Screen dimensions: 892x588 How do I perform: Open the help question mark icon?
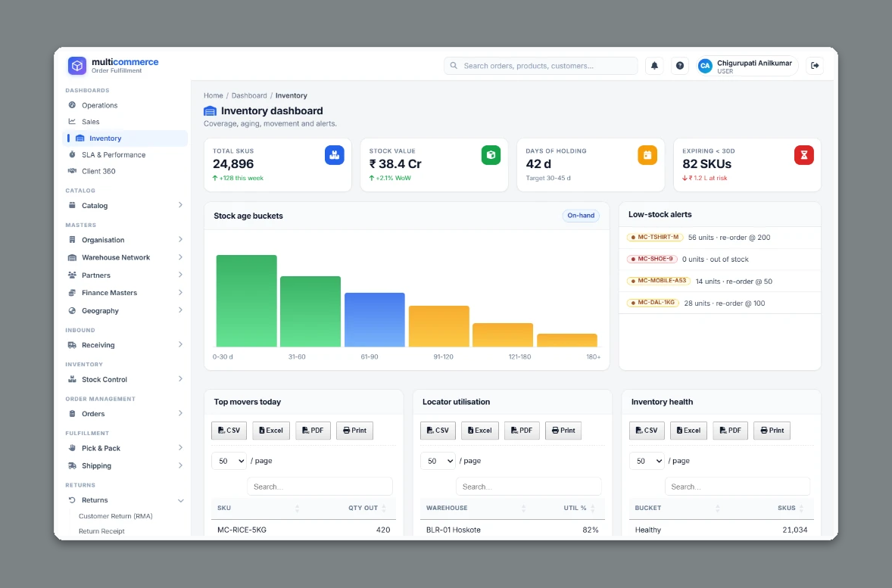[680, 66]
